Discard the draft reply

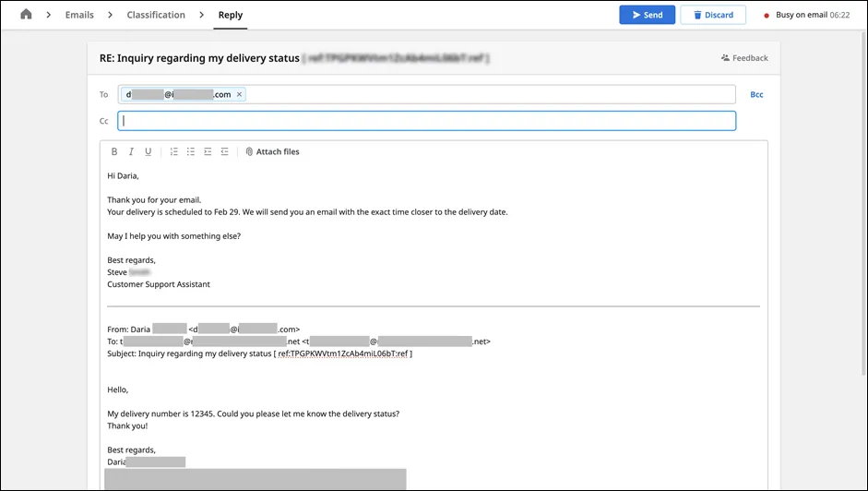point(713,15)
